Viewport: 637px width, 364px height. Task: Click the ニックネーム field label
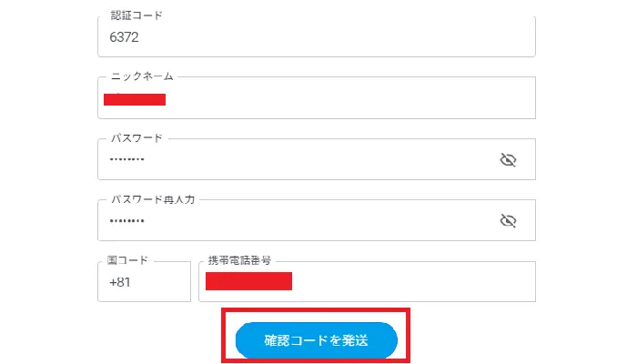[142, 77]
